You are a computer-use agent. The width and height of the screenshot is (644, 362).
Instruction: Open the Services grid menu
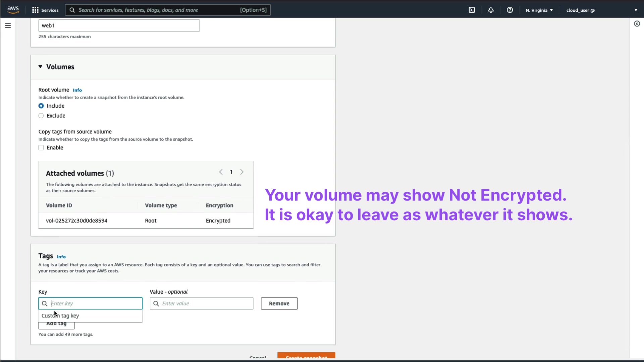pos(35,10)
